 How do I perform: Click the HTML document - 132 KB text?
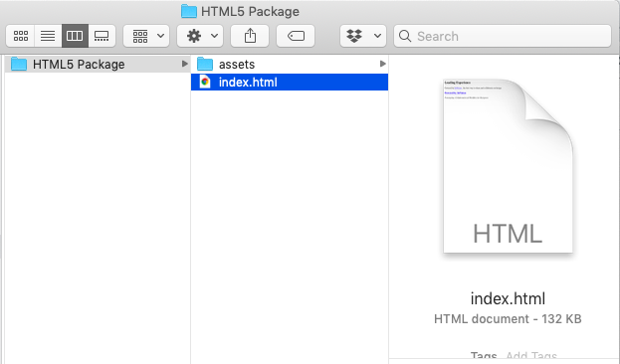pos(508,319)
